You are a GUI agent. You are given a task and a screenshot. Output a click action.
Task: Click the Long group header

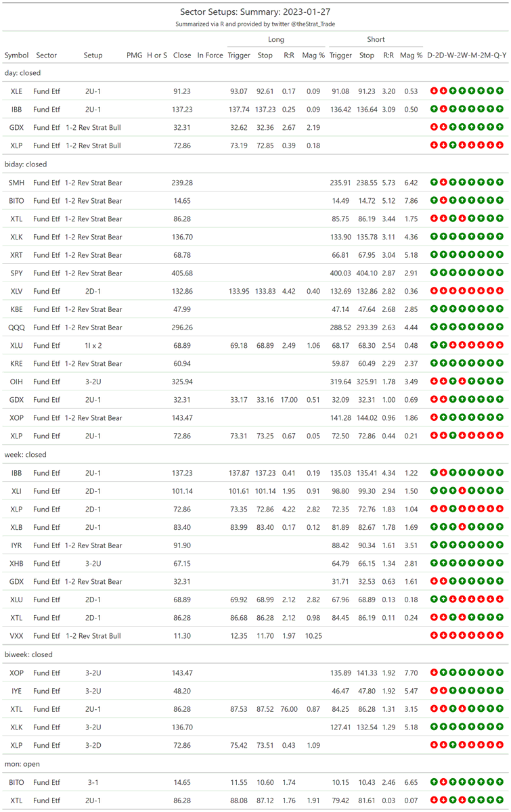point(275,40)
